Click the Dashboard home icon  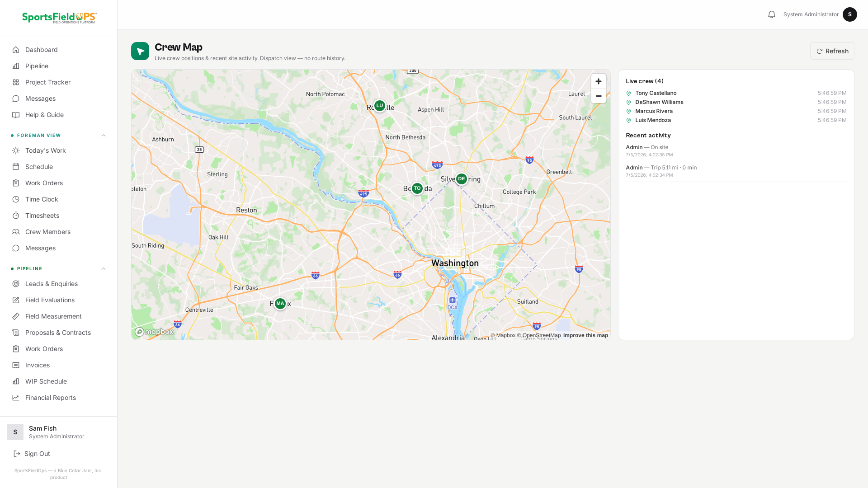16,50
